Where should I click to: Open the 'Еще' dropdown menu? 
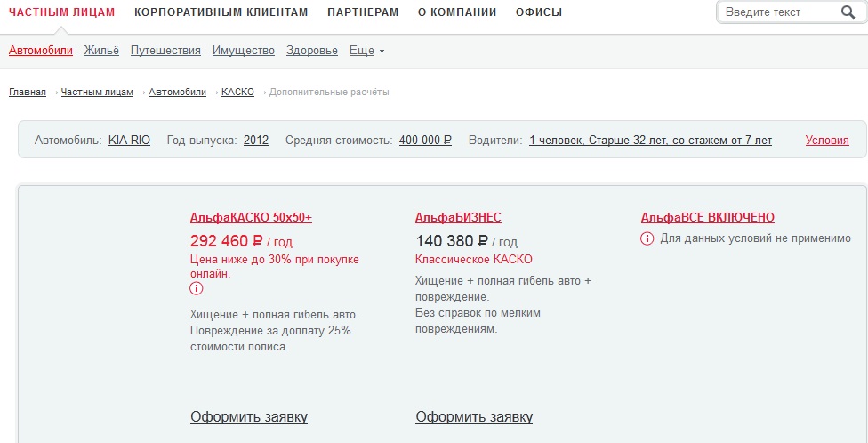[x=367, y=51]
